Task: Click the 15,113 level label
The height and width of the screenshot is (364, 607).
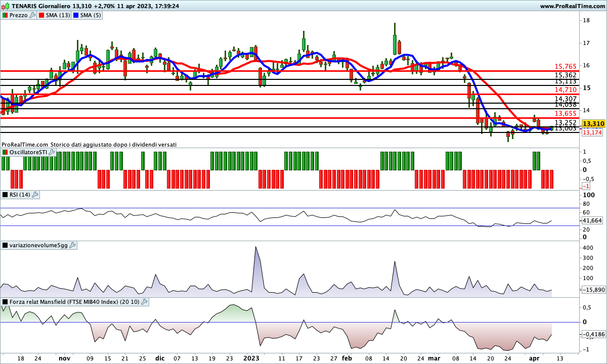Action: (x=566, y=81)
